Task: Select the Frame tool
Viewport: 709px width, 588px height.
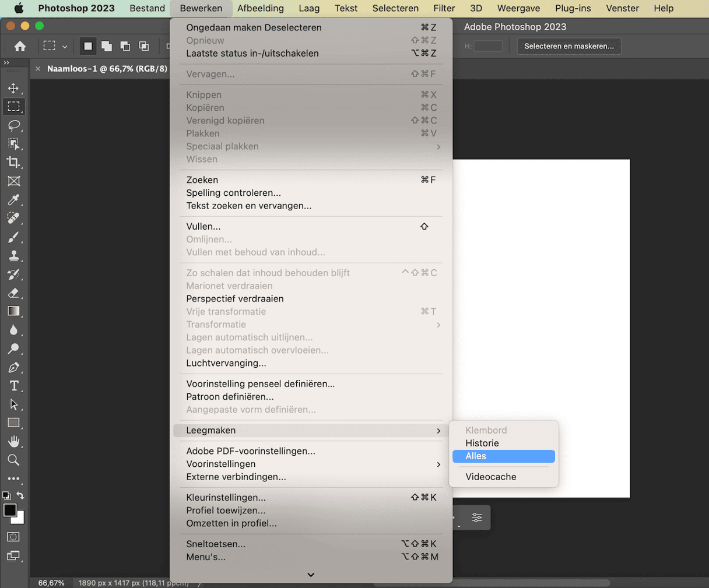Action: point(13,181)
